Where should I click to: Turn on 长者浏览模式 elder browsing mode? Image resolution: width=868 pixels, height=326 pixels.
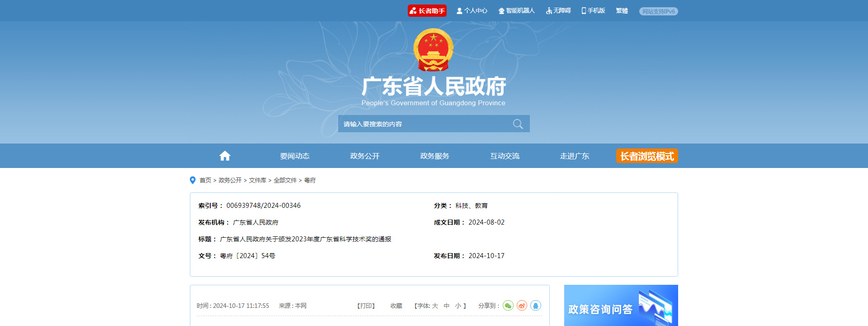point(646,156)
